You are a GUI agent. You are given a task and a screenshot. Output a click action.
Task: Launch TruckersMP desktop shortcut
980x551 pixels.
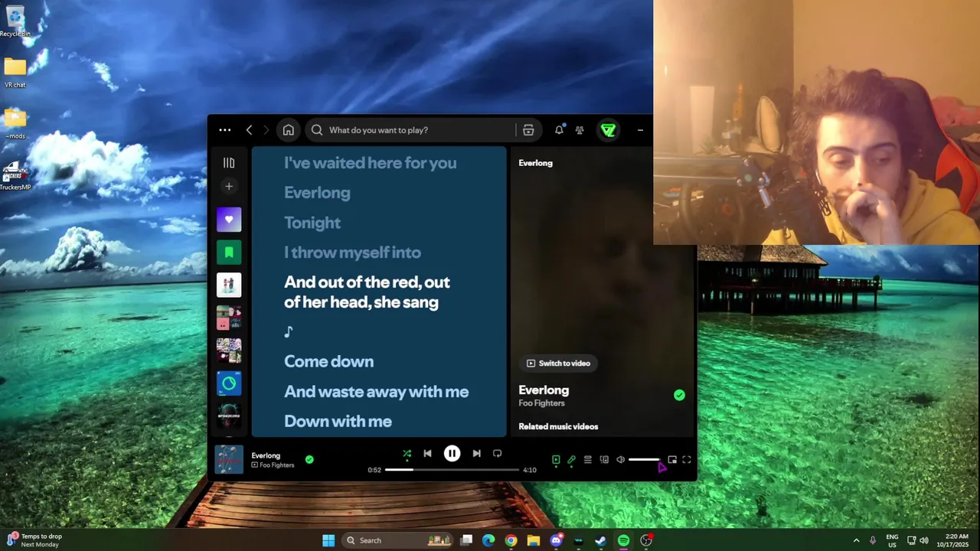coord(15,176)
